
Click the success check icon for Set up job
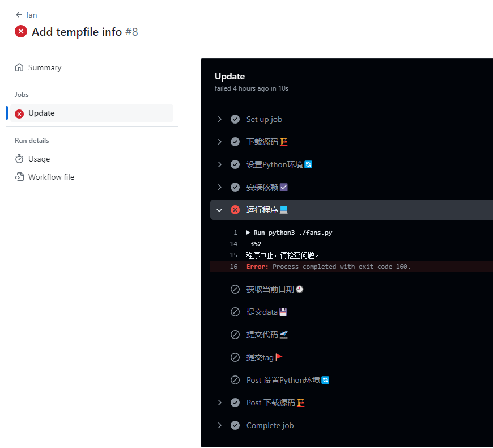click(x=235, y=119)
